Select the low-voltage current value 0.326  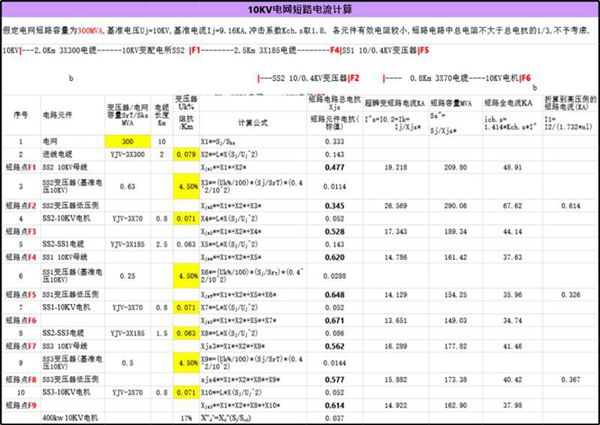[x=571, y=295]
